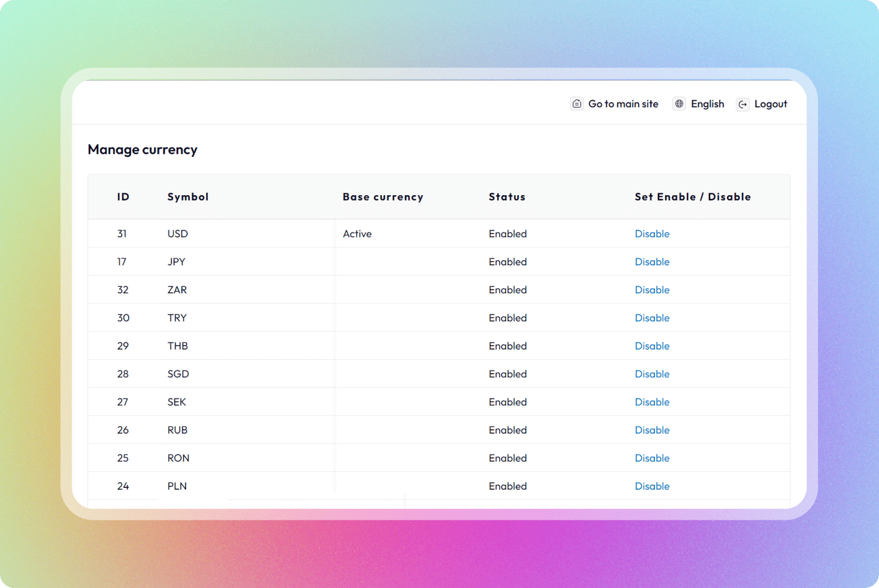Screen dimensions: 879x588
Task: Disable the USD currency
Action: pyautogui.click(x=652, y=234)
